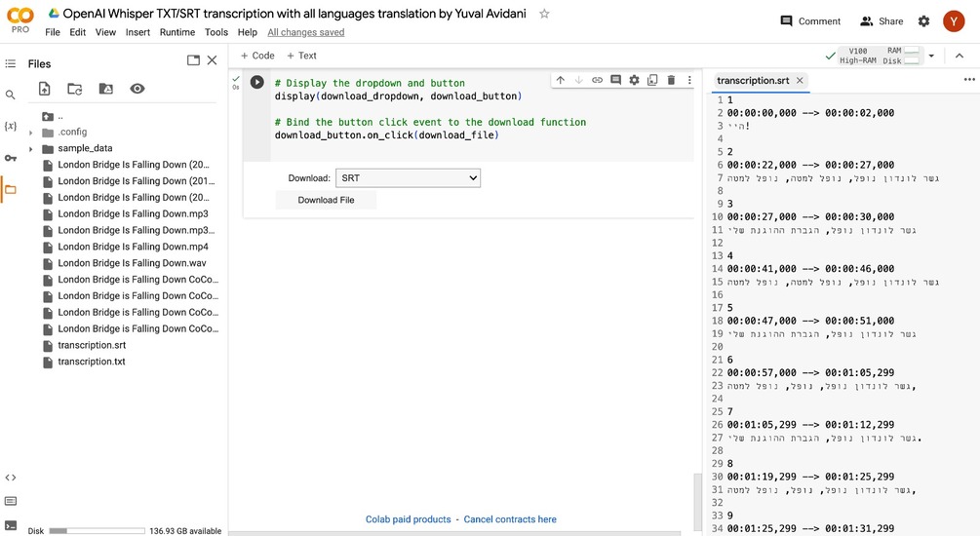Viewport: 980px width, 536px height.
Task: Click the Download File button
Action: coord(326,200)
